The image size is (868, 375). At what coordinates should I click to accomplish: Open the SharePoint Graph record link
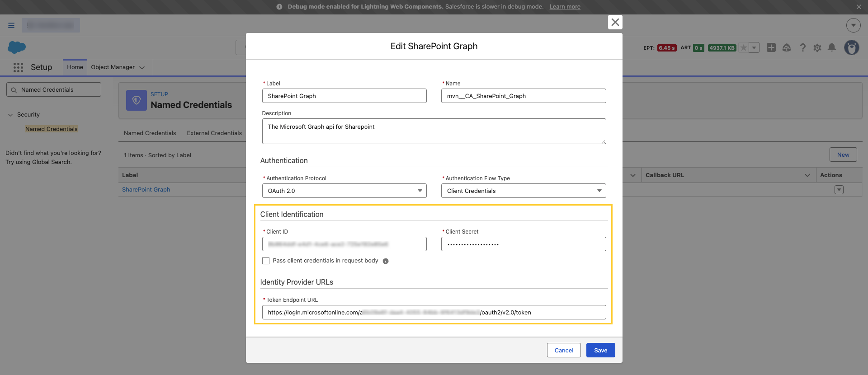146,190
